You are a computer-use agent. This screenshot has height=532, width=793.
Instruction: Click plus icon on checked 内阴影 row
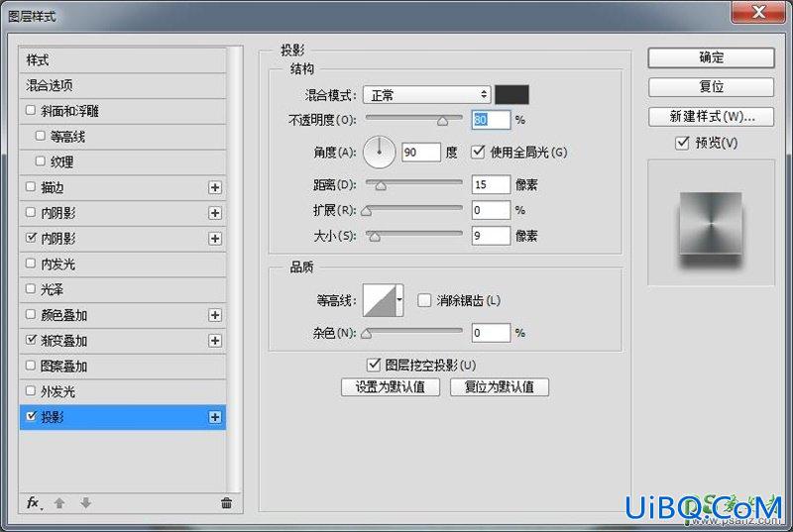(215, 239)
